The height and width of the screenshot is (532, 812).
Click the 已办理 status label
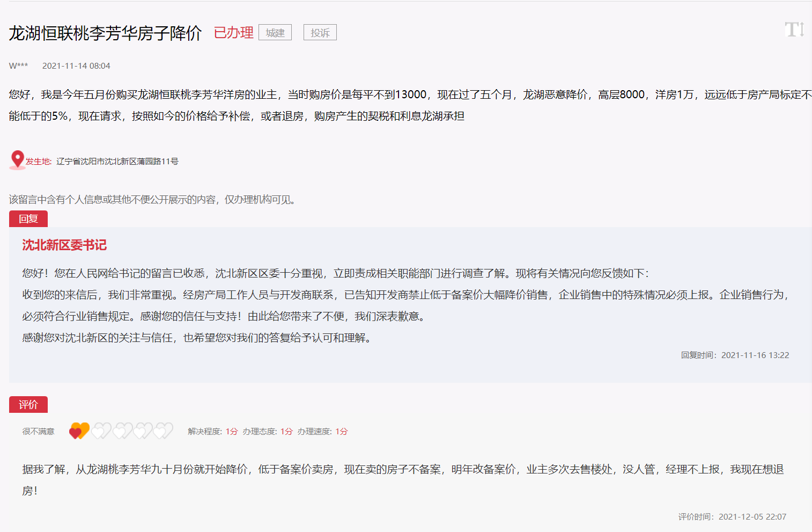[x=234, y=33]
